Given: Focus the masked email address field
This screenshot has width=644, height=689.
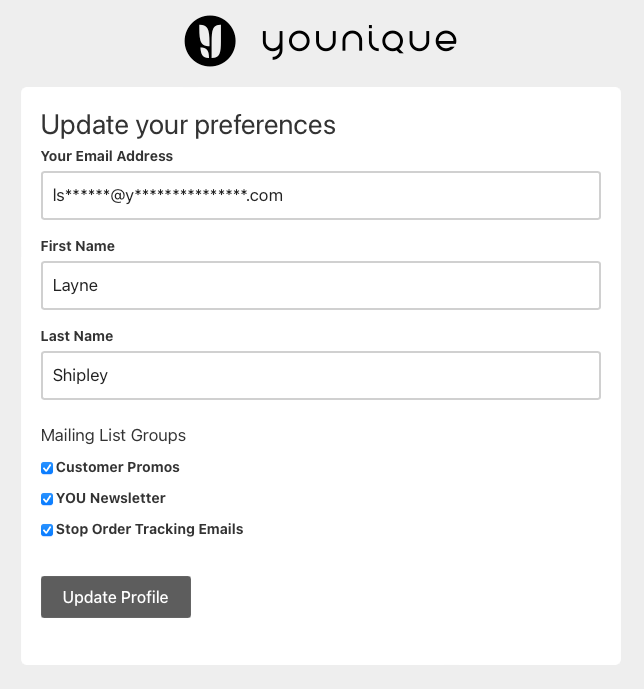Looking at the screenshot, I should tap(320, 195).
